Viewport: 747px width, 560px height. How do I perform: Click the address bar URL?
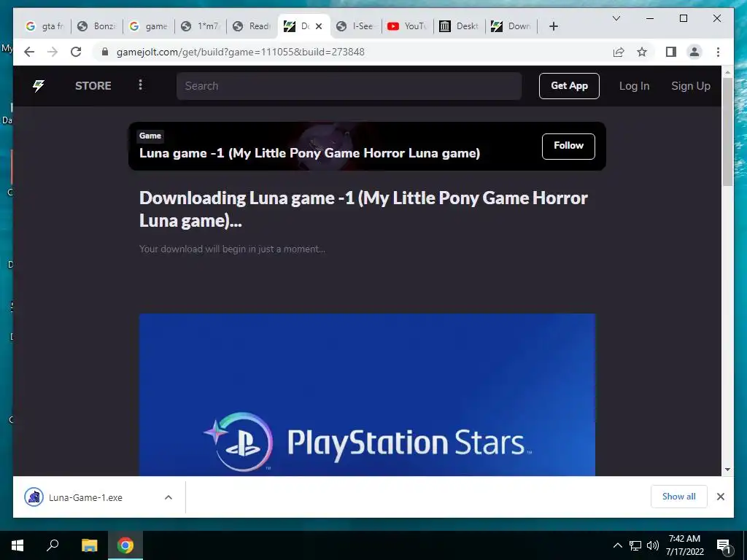coord(241,52)
